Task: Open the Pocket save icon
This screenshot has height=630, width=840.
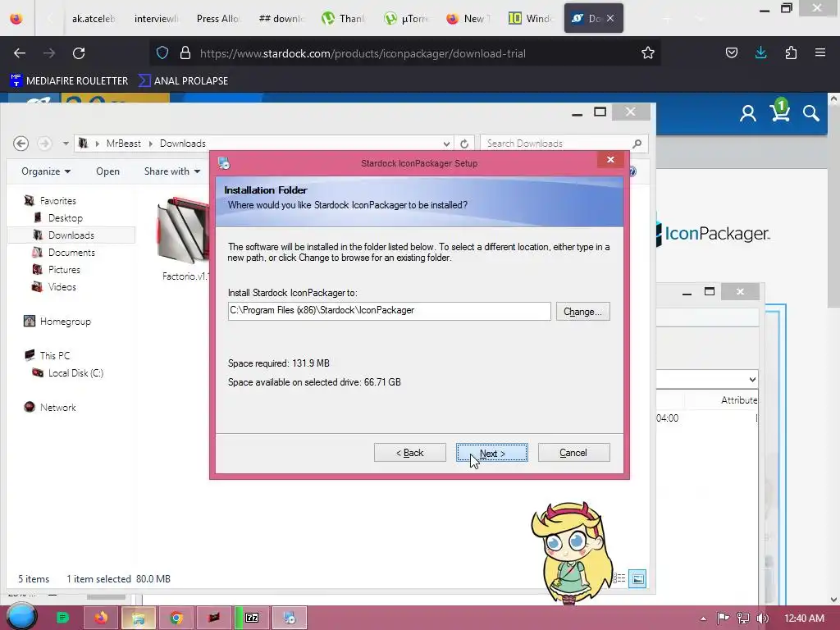Action: 731,52
